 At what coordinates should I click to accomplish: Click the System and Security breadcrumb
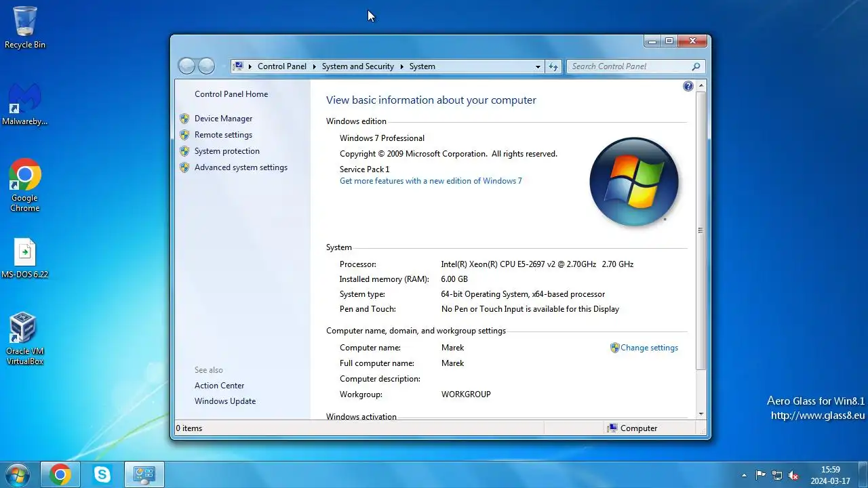(358, 66)
